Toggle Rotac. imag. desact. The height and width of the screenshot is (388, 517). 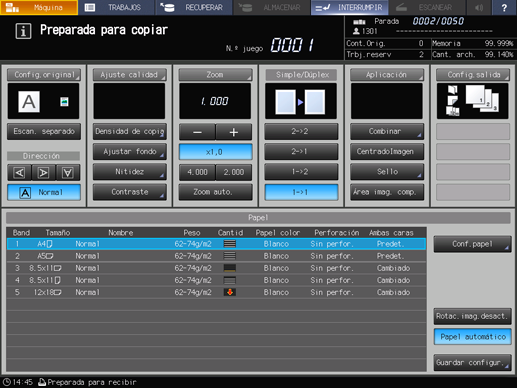[472, 316]
